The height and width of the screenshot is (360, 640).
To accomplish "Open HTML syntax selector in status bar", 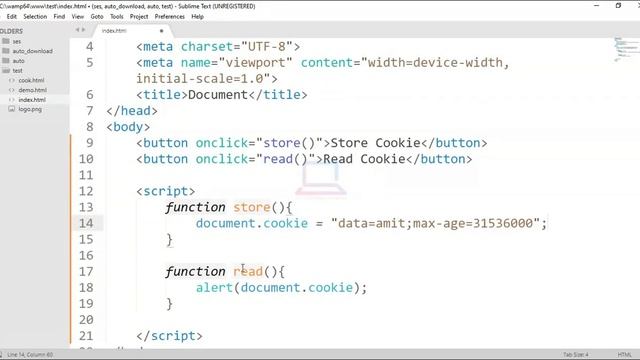I will (624, 355).
